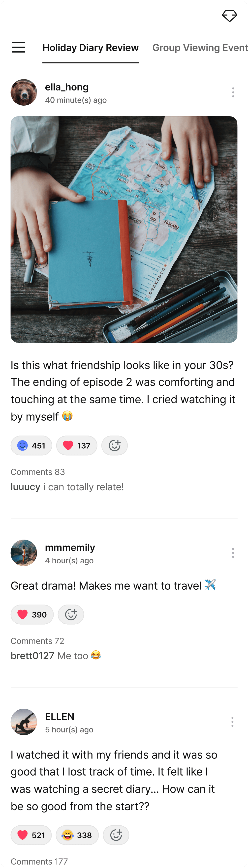Open Comments 72 on mmmemily's post
This screenshot has height=868, width=248.
tap(37, 640)
